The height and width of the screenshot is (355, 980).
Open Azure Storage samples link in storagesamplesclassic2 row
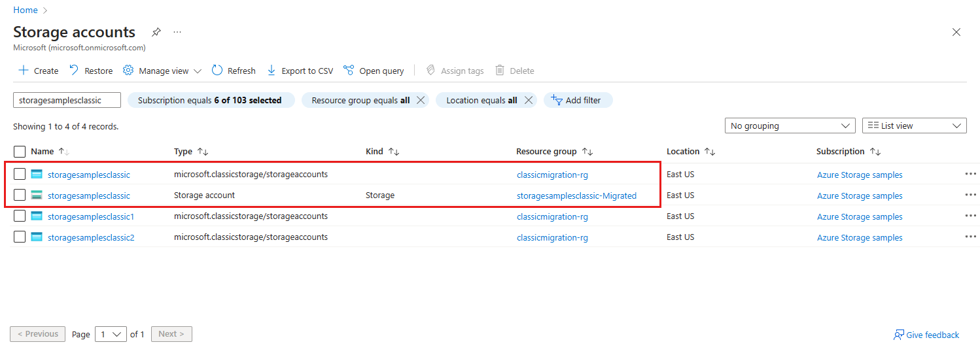pyautogui.click(x=860, y=237)
